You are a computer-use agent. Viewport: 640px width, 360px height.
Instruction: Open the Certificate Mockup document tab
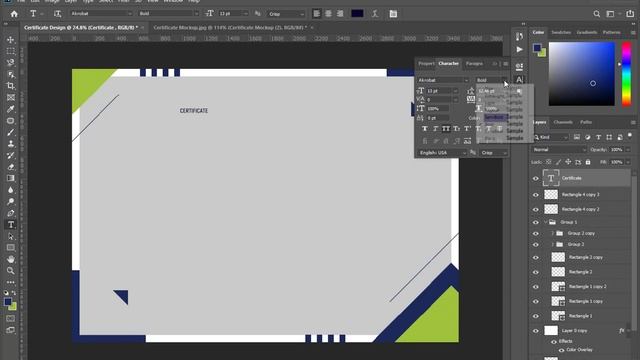230,28
